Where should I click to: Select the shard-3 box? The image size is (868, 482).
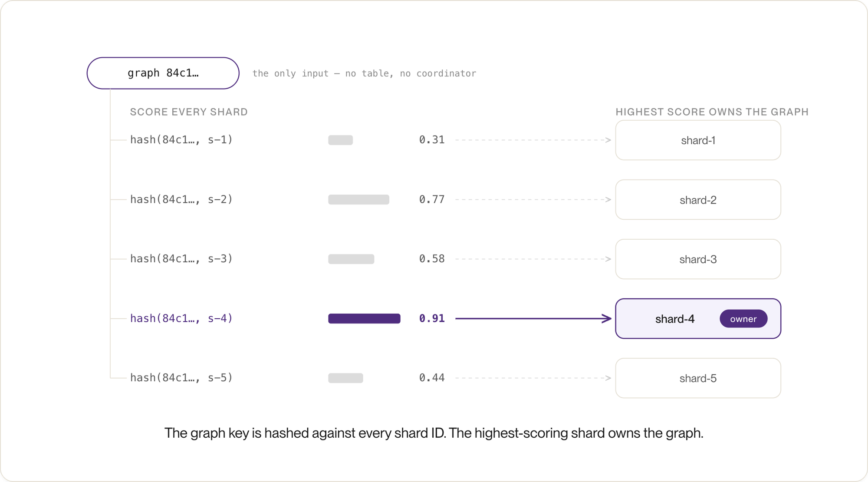click(x=698, y=259)
